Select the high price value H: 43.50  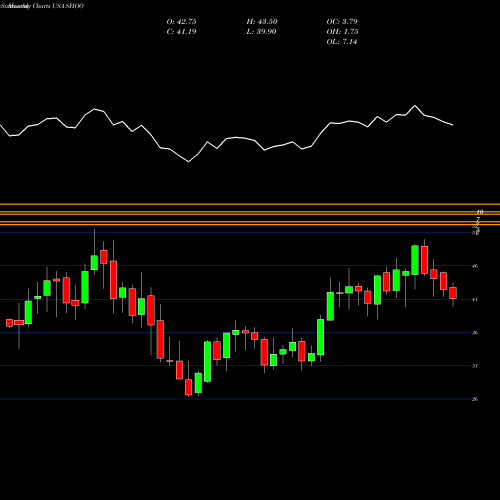point(262,22)
